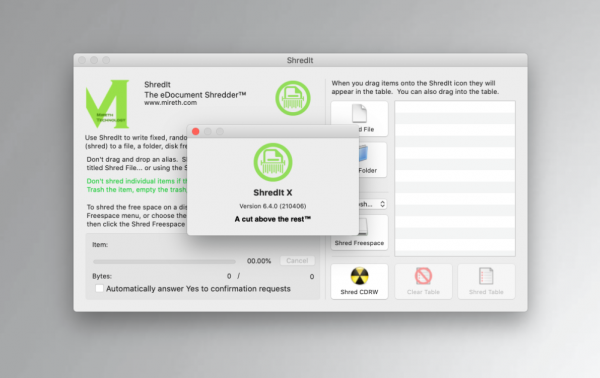This screenshot has width=600, height=378.
Task: Click the 00.00% progress value
Action: point(259,261)
